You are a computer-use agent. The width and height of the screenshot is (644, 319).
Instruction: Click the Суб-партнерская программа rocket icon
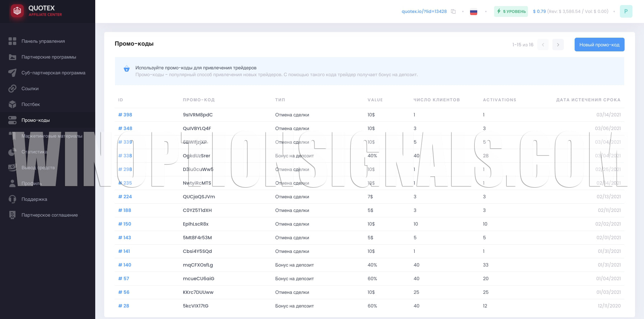(13, 73)
